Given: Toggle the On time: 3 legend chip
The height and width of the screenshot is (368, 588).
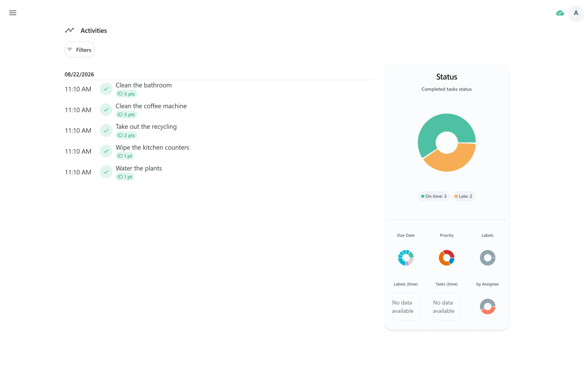Looking at the screenshot, I should [434, 196].
